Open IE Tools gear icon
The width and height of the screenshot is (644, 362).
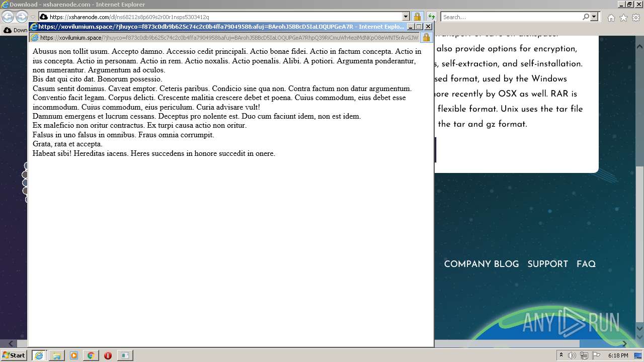tap(636, 18)
